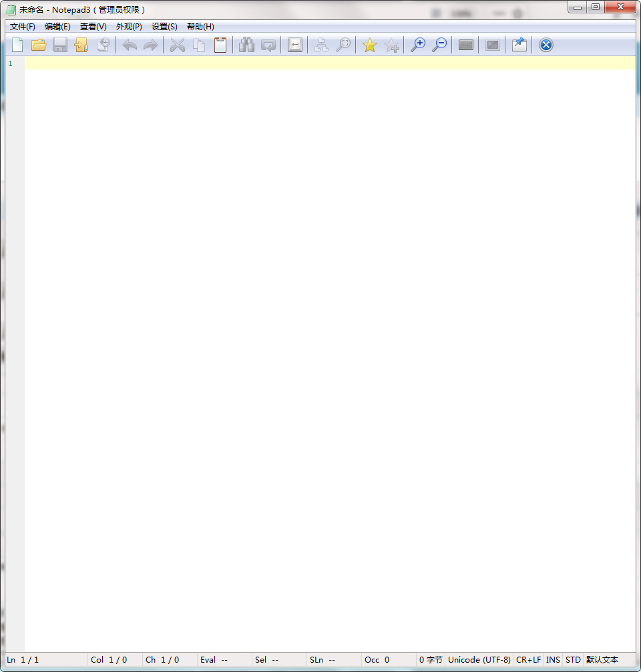Open an existing file
This screenshot has width=641, height=672.
tap(39, 45)
